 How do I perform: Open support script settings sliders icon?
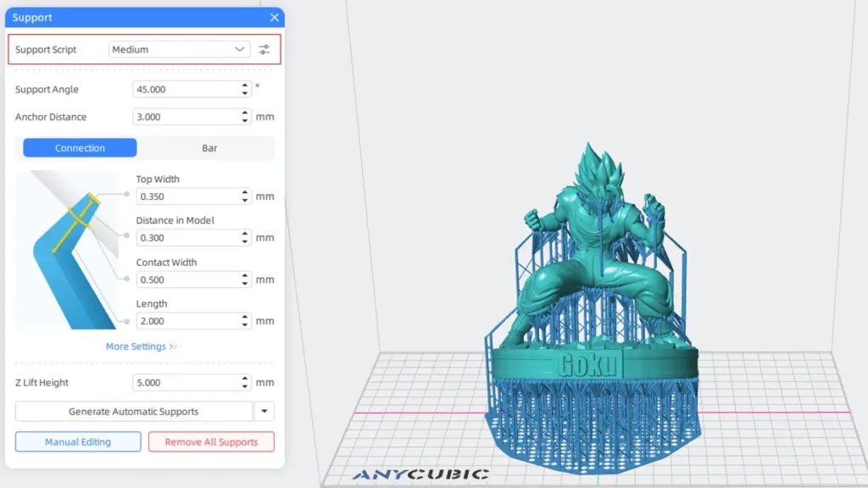264,49
